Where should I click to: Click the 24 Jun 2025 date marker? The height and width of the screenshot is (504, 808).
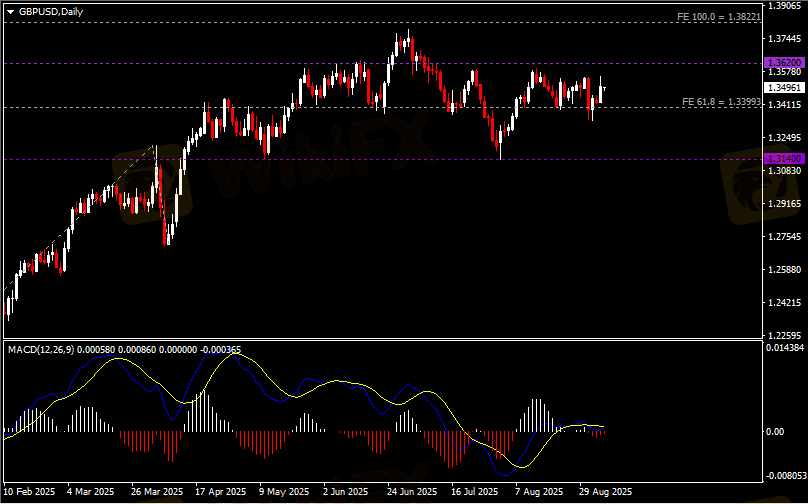pos(412,492)
